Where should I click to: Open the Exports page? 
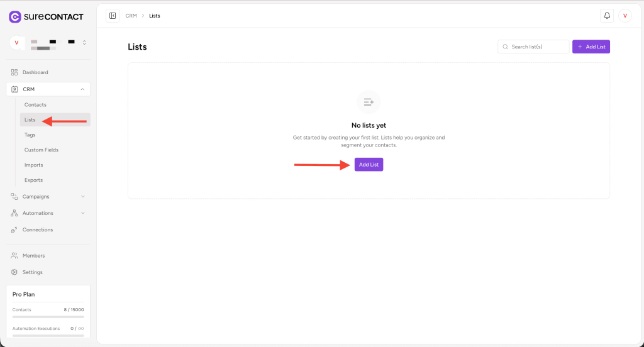tap(34, 180)
